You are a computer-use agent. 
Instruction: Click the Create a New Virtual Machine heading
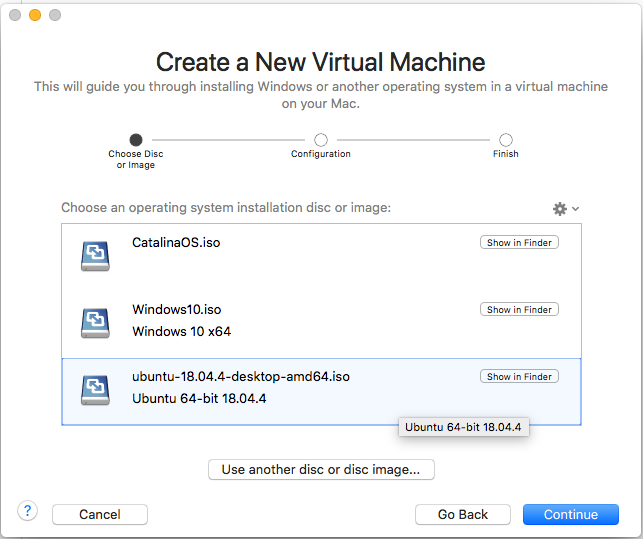tap(321, 62)
